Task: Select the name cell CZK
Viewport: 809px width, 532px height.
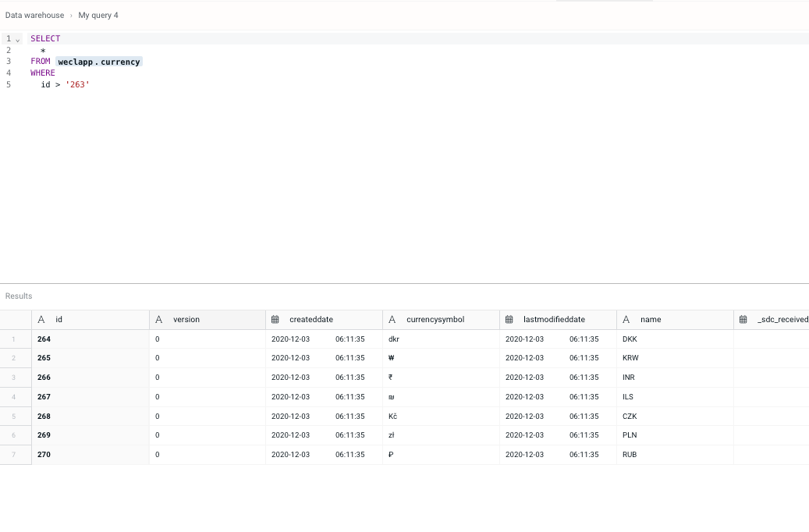Action: (675, 417)
